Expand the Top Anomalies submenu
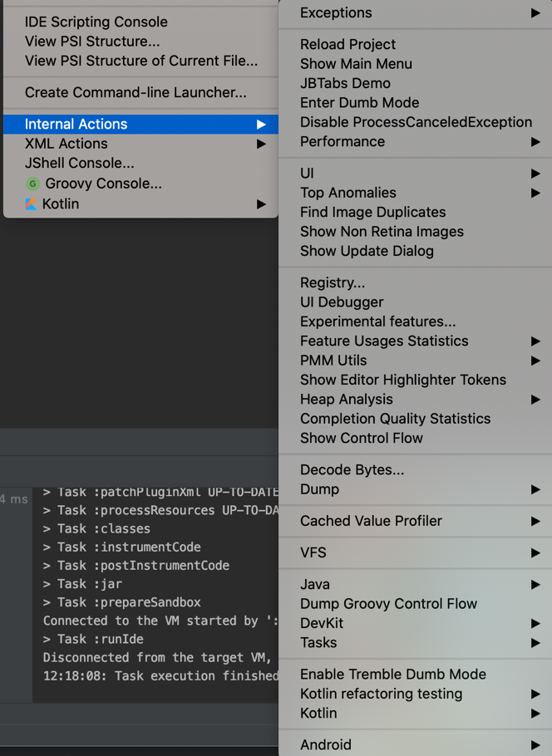The height and width of the screenshot is (756, 552). [x=535, y=192]
